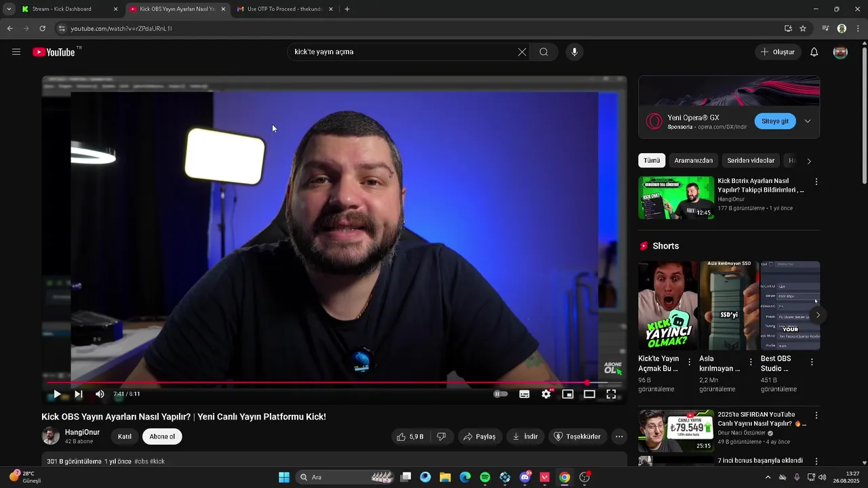
Task: Share the video via Paylaş
Action: coord(479,436)
